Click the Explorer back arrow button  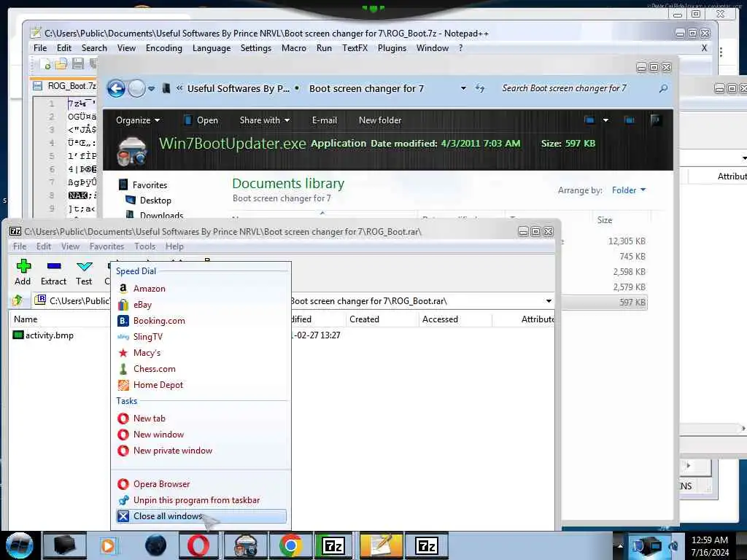coord(116,88)
